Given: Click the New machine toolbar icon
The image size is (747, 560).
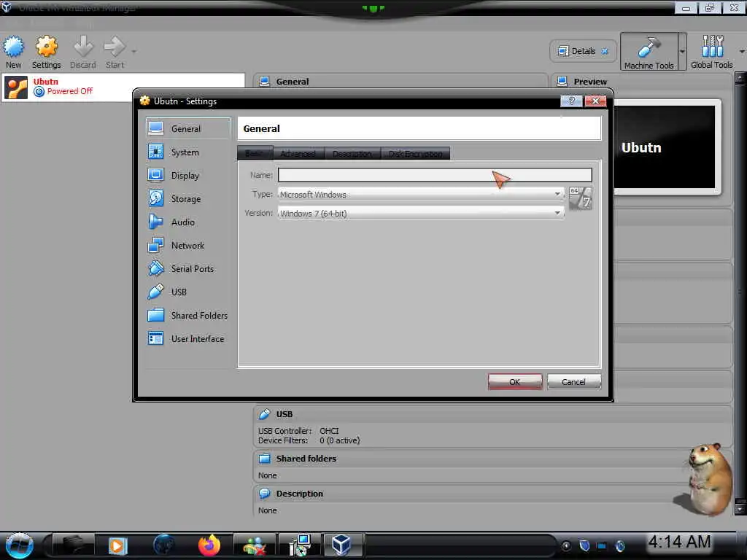Looking at the screenshot, I should pyautogui.click(x=13, y=52).
